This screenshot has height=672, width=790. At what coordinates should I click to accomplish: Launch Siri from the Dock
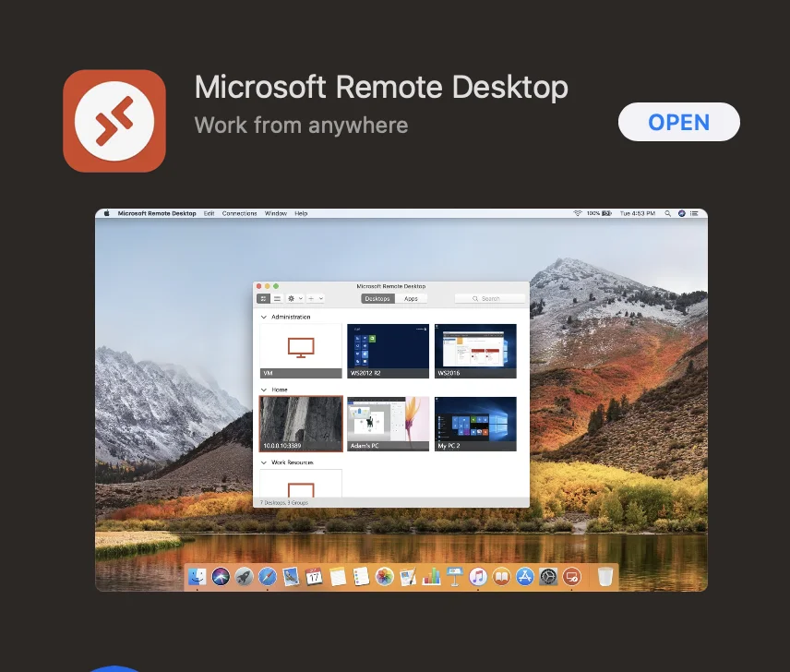(221, 576)
